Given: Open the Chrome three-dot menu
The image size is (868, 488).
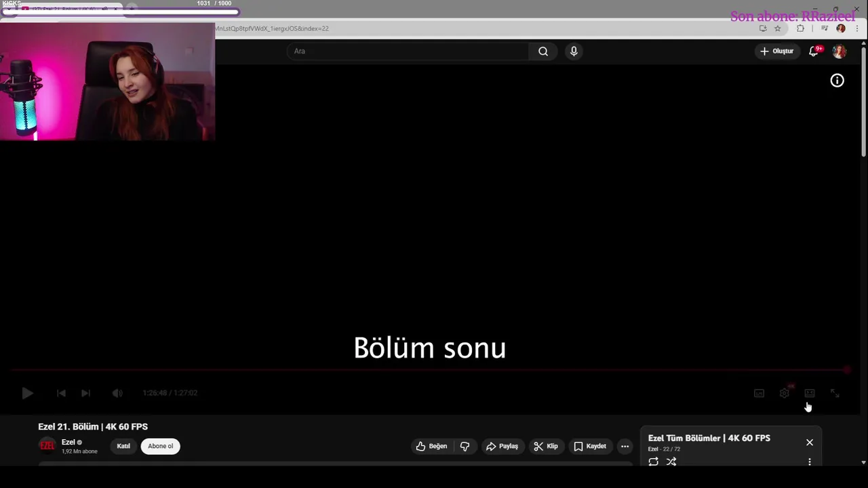Looking at the screenshot, I should click(857, 28).
